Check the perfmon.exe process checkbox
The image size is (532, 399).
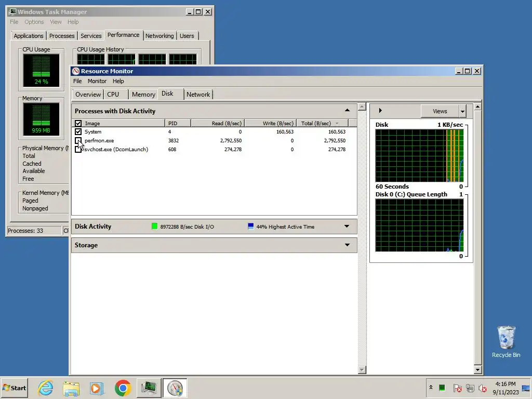[x=78, y=140]
